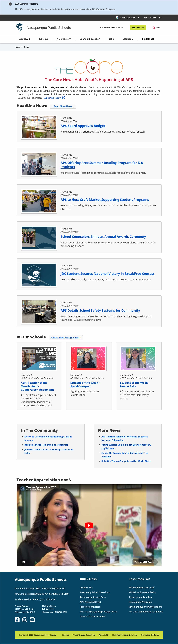Click the Contact APS footer link
Image resolution: width=178 pixels, height=644 pixels.
tap(86, 587)
